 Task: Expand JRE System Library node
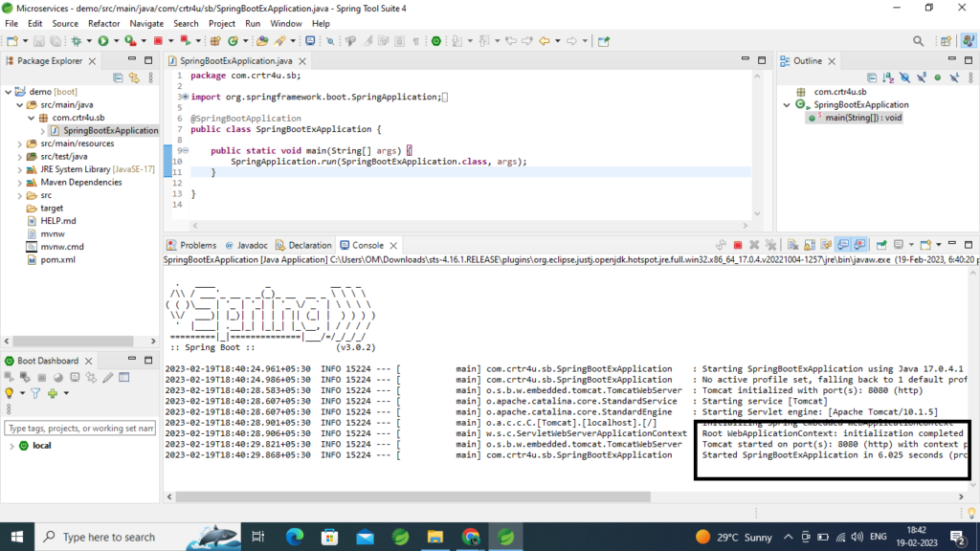20,169
